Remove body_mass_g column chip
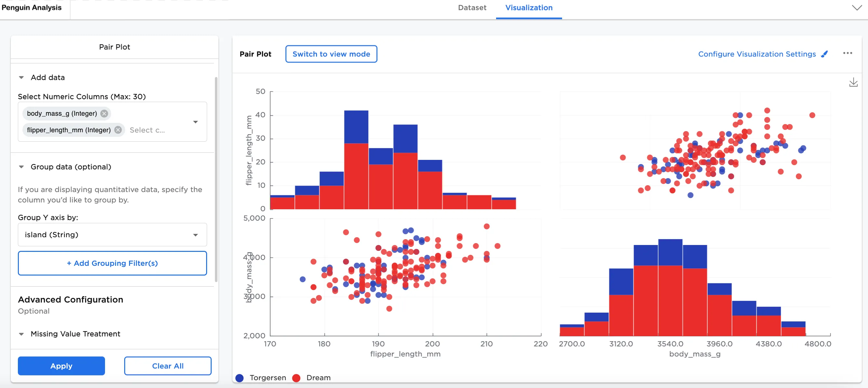Viewport: 868px width, 388px height. click(104, 113)
